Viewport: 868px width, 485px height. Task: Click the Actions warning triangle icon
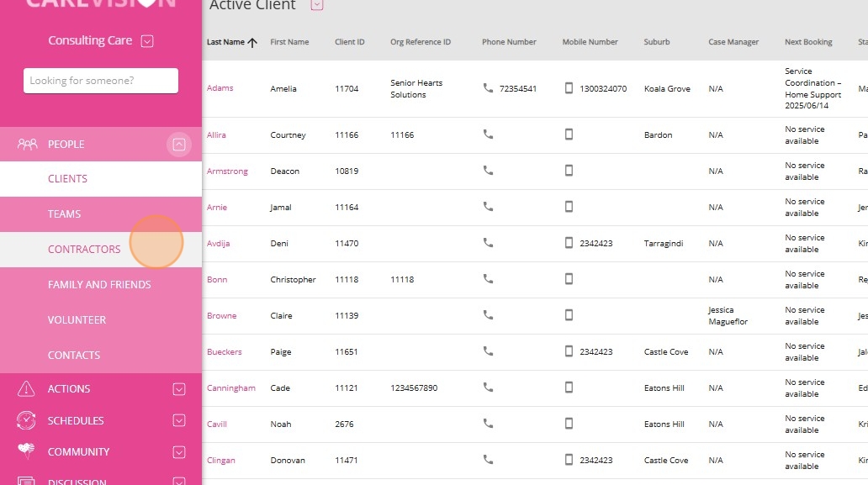26,389
